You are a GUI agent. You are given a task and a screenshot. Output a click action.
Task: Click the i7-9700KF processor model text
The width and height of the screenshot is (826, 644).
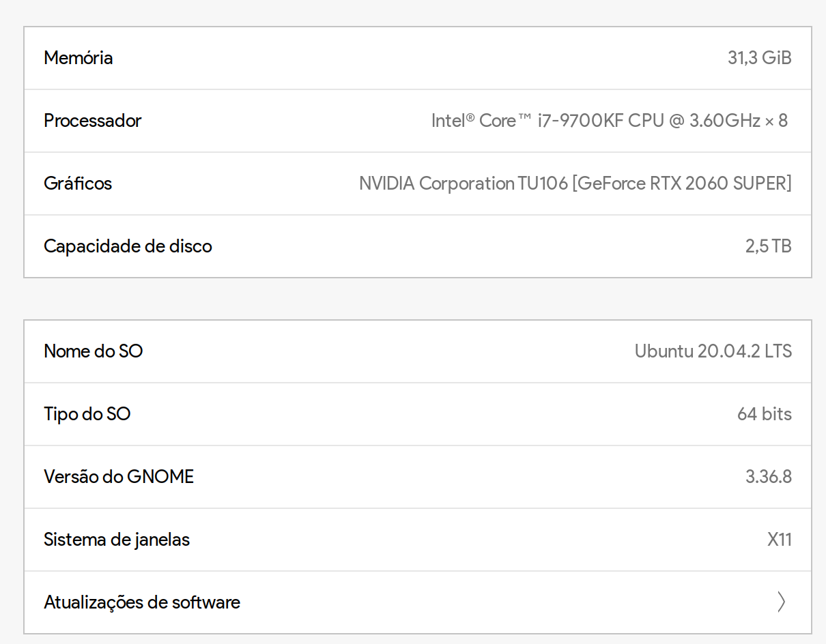(580, 121)
